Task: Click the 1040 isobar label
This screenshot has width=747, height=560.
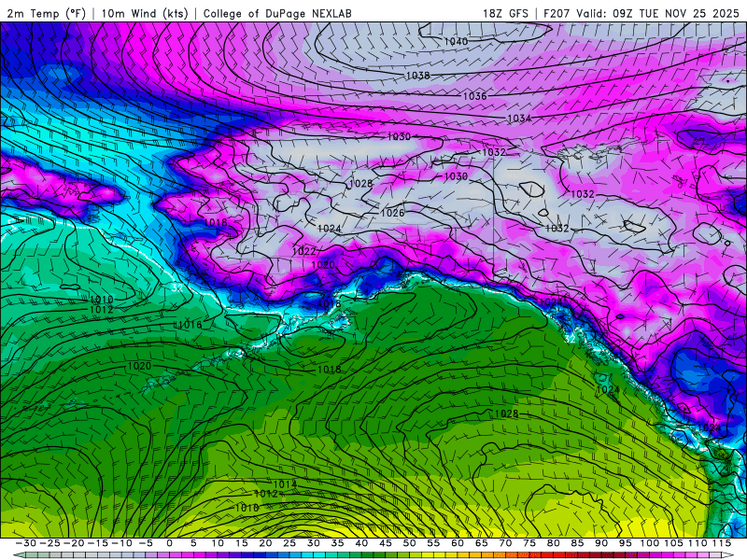Action: pos(456,42)
